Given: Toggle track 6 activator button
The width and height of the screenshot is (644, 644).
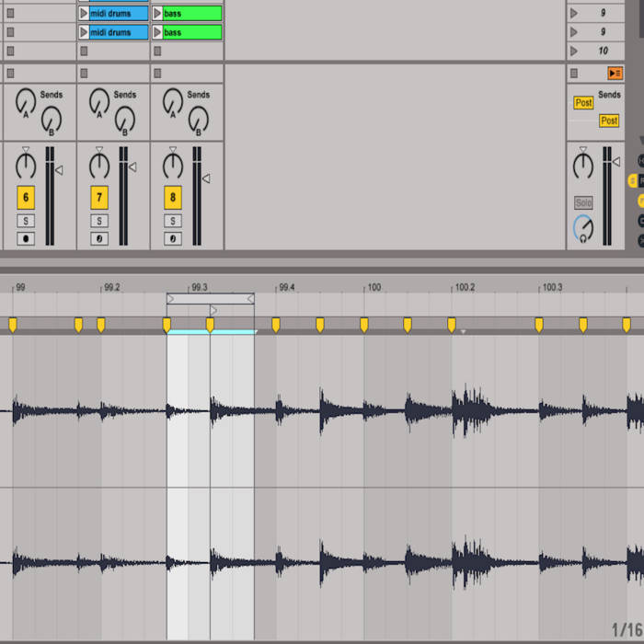Looking at the screenshot, I should click(26, 198).
